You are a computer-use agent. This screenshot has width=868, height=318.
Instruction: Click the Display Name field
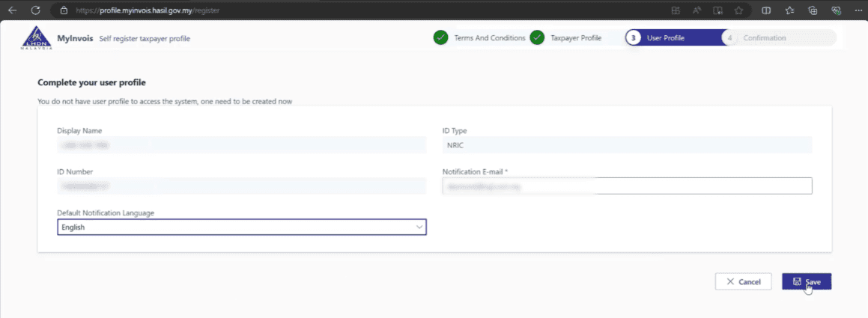[x=242, y=145]
